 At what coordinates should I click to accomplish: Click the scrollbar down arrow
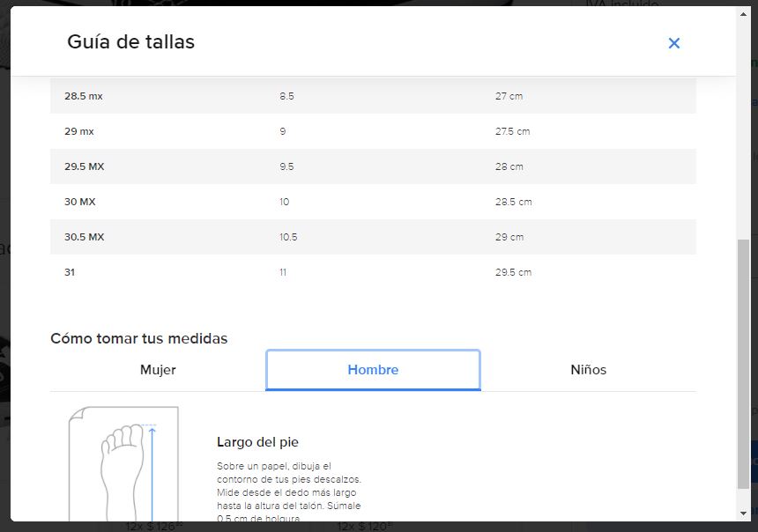[743, 514]
